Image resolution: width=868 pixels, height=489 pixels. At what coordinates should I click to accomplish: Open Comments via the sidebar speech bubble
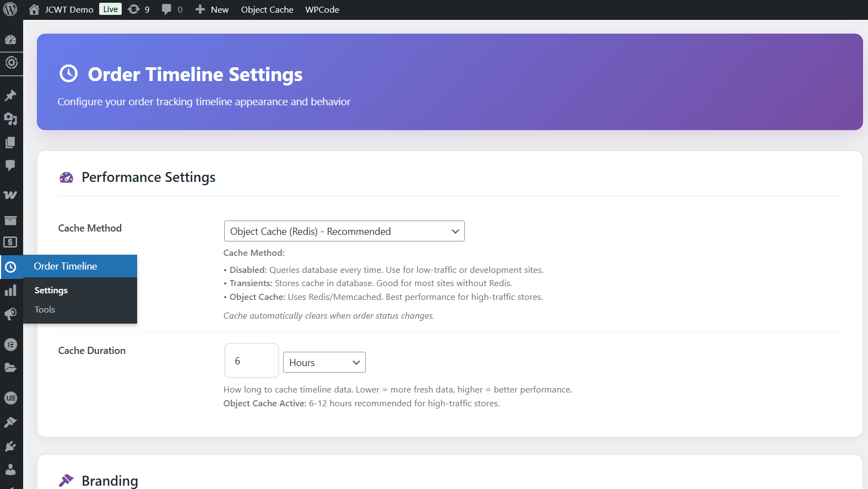(x=10, y=165)
